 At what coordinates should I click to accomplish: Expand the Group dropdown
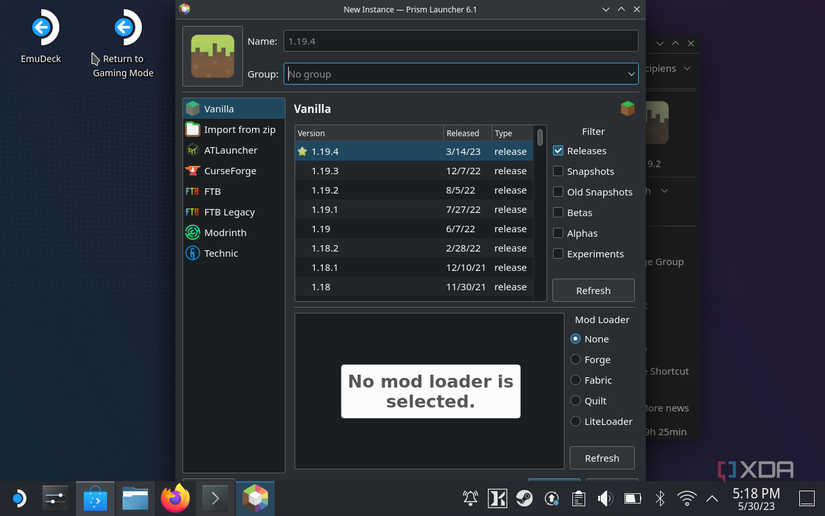[631, 74]
